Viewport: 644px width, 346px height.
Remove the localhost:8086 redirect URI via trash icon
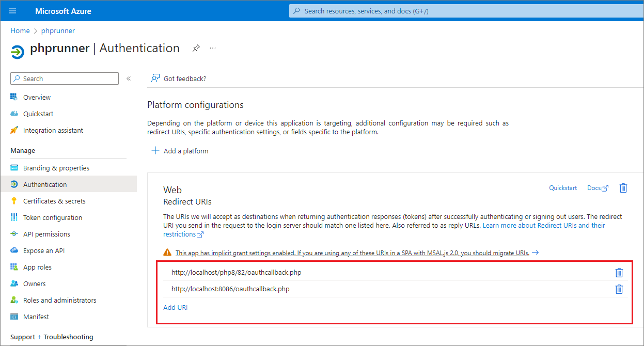tap(619, 289)
